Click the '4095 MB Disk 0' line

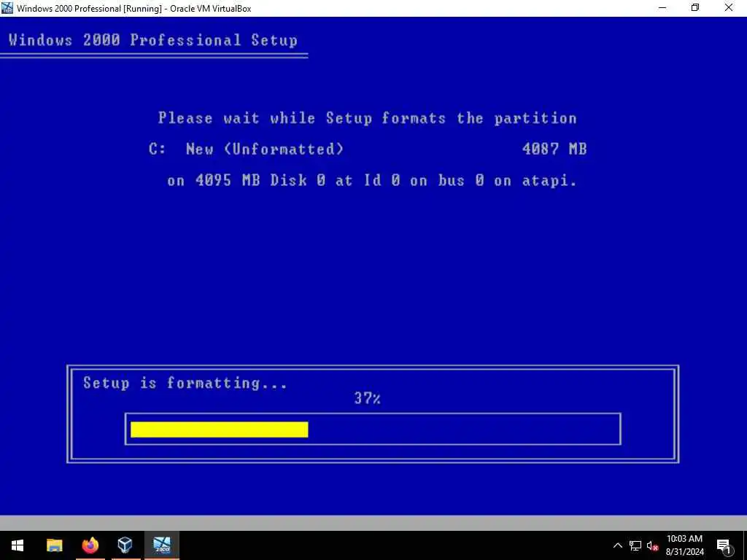(372, 181)
